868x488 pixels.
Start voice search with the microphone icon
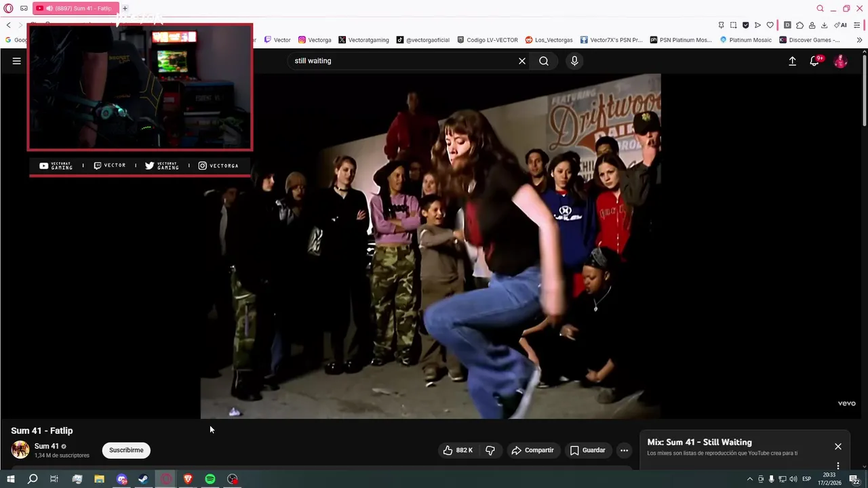click(x=574, y=61)
